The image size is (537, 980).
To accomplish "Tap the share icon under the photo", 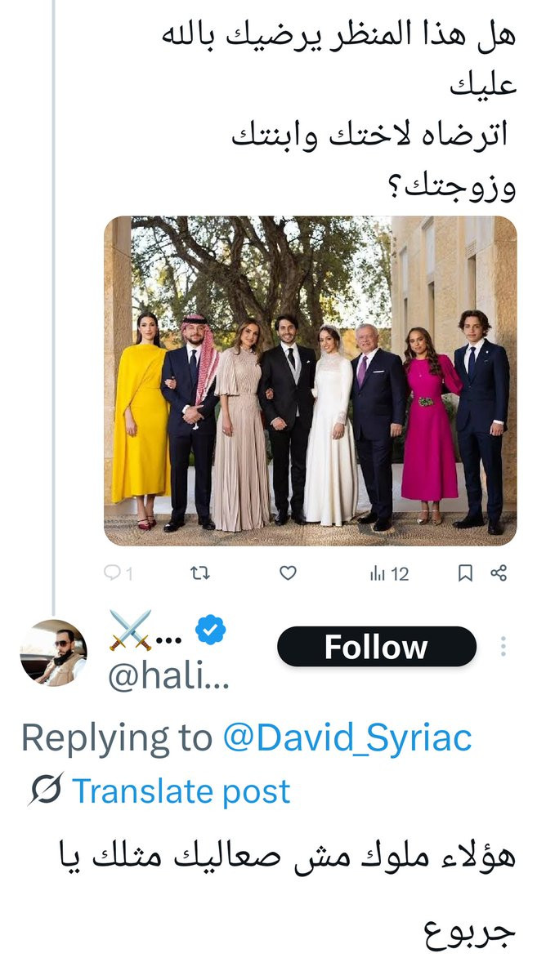I will point(499,573).
